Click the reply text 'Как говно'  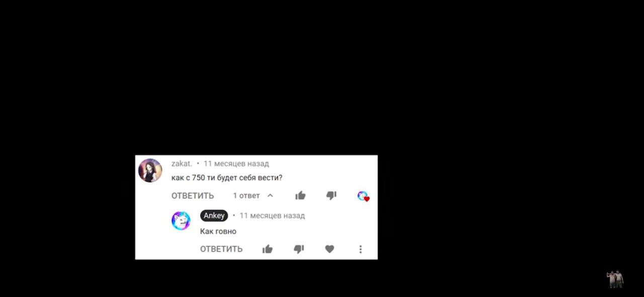point(218,231)
